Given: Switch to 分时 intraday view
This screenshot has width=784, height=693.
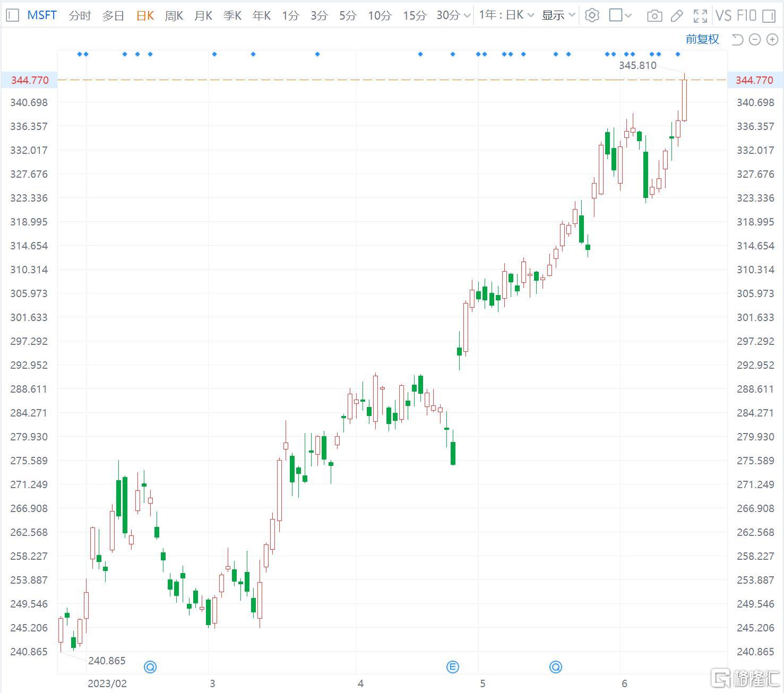Looking at the screenshot, I should coord(80,16).
